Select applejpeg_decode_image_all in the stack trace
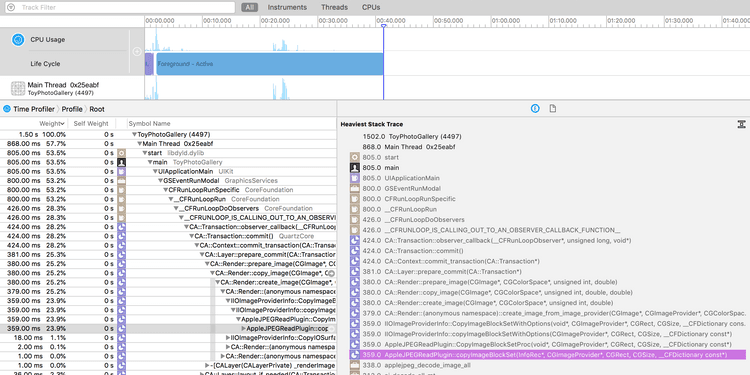 tap(428, 365)
